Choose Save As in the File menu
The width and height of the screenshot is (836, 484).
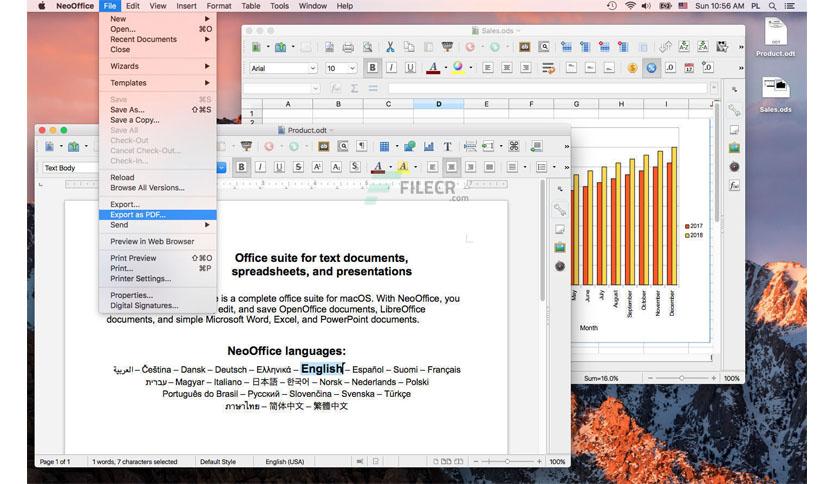(158, 110)
